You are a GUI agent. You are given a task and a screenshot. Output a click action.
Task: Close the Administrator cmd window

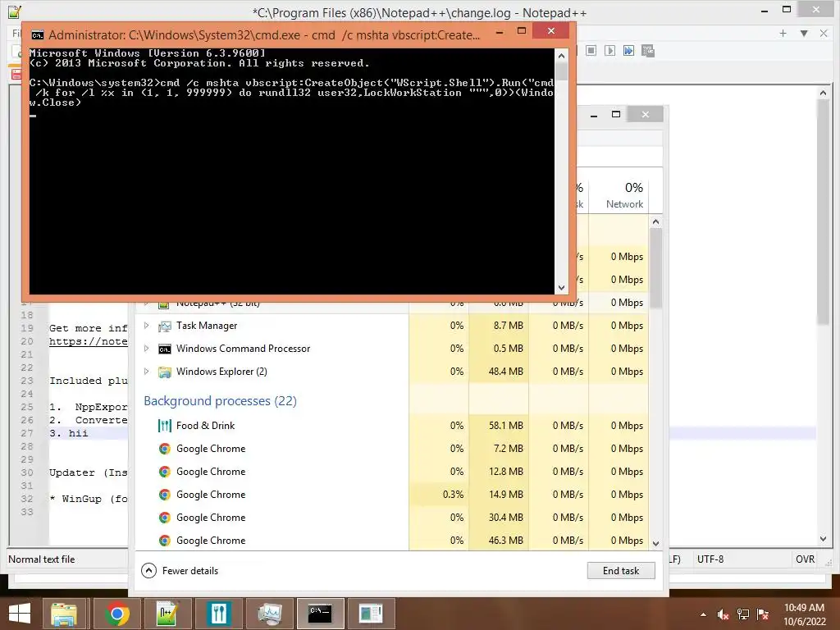point(550,31)
